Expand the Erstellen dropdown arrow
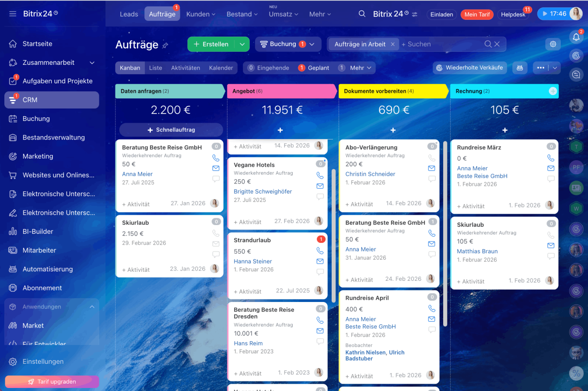Viewport: 588px width, 391px height. (x=242, y=44)
